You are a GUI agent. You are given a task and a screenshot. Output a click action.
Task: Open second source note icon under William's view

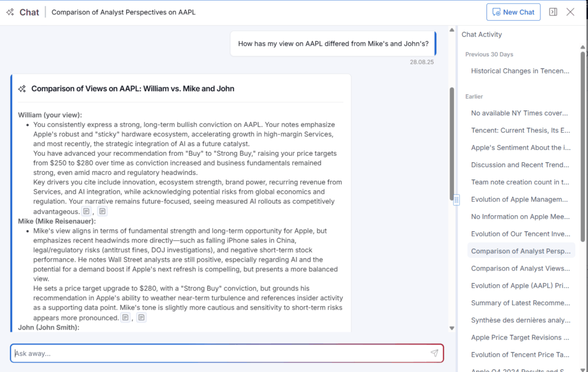point(102,212)
